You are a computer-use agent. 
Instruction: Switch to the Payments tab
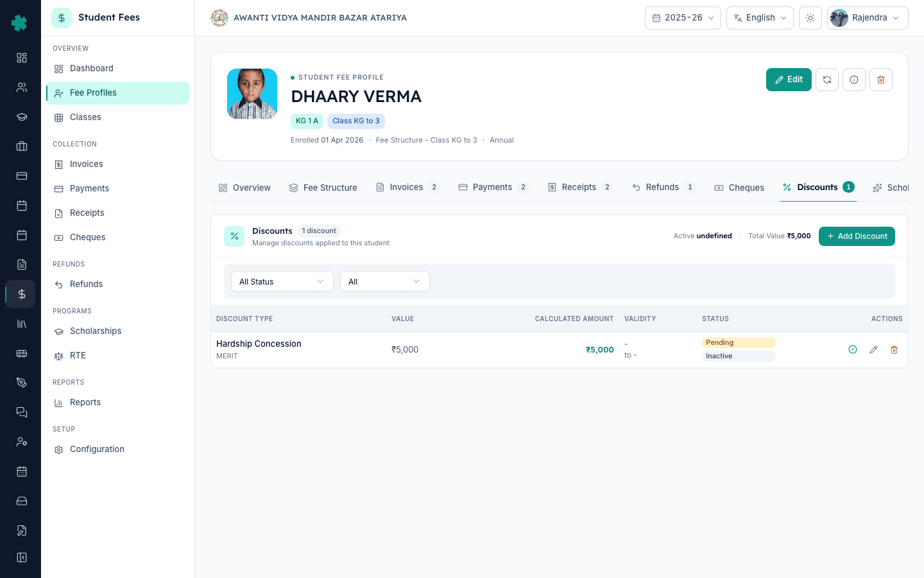pyautogui.click(x=493, y=188)
